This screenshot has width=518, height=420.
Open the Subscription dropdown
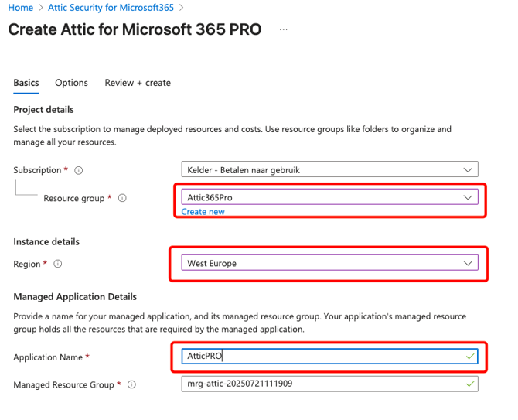point(329,169)
